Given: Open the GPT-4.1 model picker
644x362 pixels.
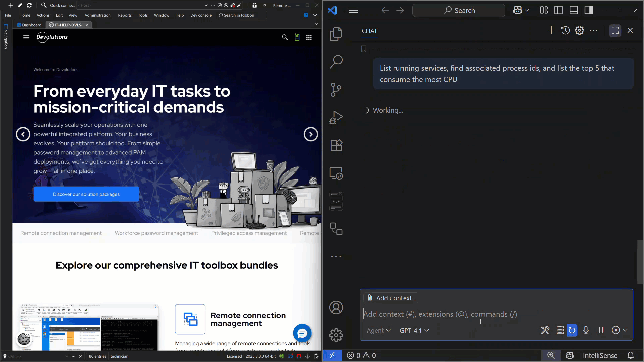Looking at the screenshot, I should click(414, 330).
